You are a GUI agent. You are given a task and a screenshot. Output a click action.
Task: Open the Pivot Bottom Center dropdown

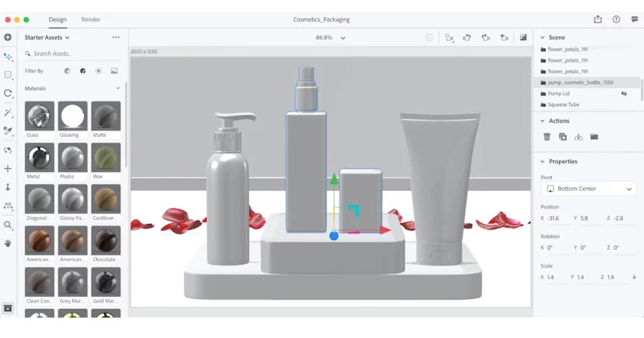coord(589,188)
